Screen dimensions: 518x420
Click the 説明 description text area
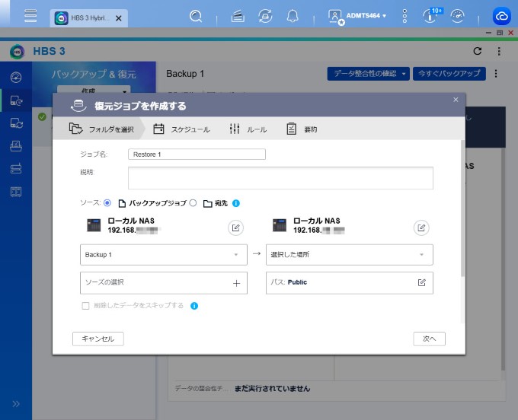coord(280,178)
